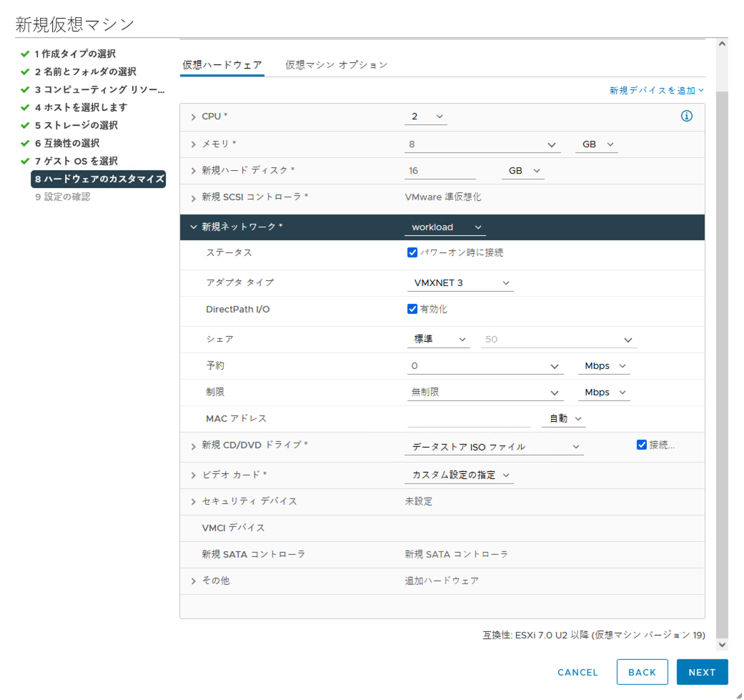Click the CANCEL button
Image resolution: width=744 pixels, height=700 pixels.
click(x=577, y=673)
